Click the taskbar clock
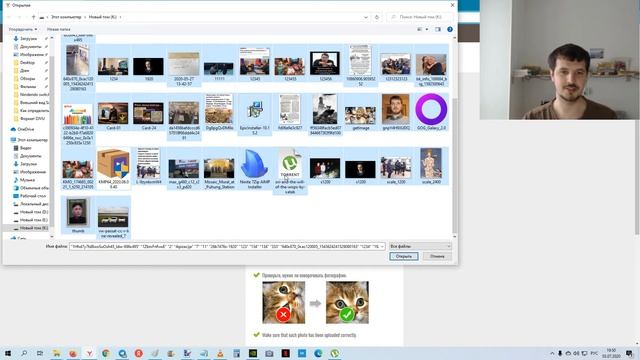Image resolution: width=640 pixels, height=360 pixels. [x=611, y=353]
